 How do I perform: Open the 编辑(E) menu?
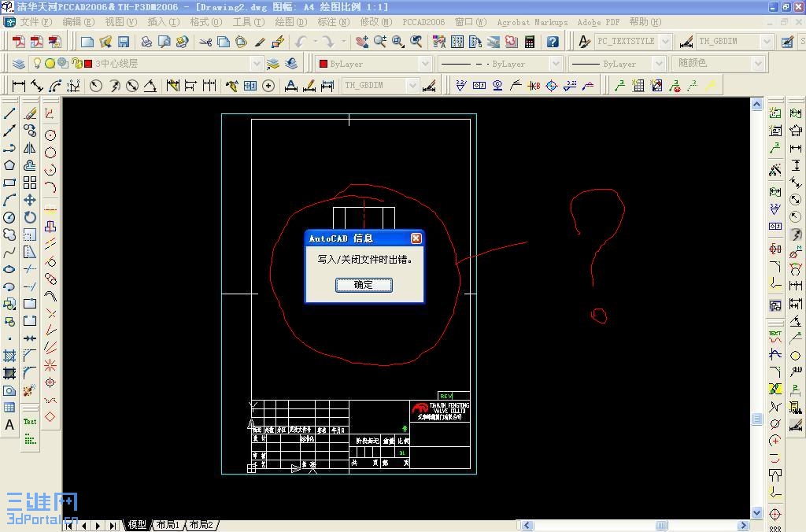point(78,22)
